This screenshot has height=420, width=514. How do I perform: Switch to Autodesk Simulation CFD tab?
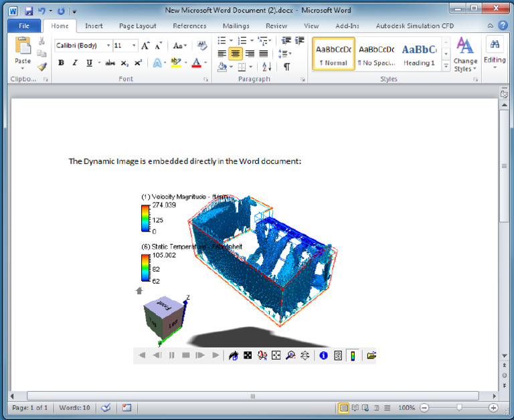tap(415, 26)
